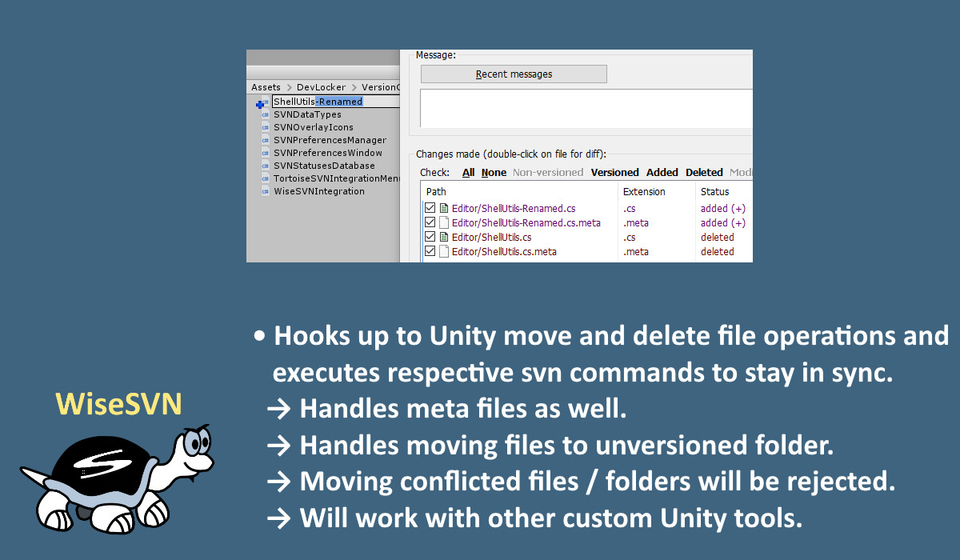
Task: Open the Recent messages list
Action: pos(514,74)
